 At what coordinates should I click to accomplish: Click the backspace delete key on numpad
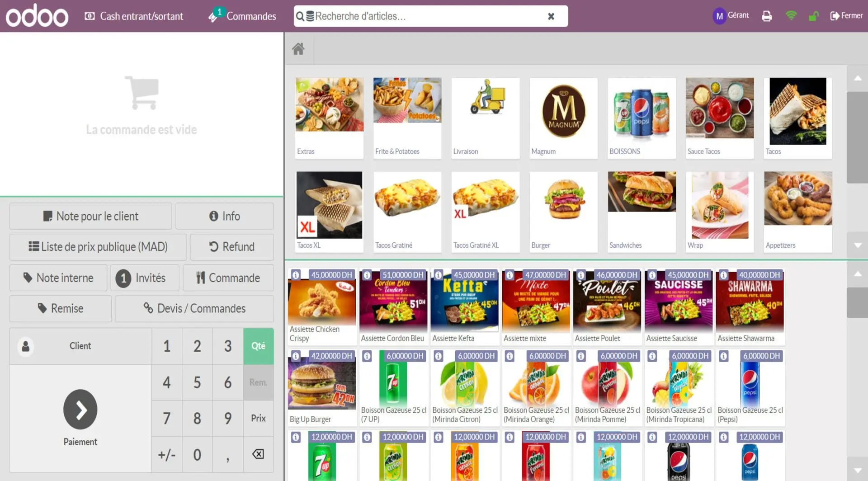[258, 454]
